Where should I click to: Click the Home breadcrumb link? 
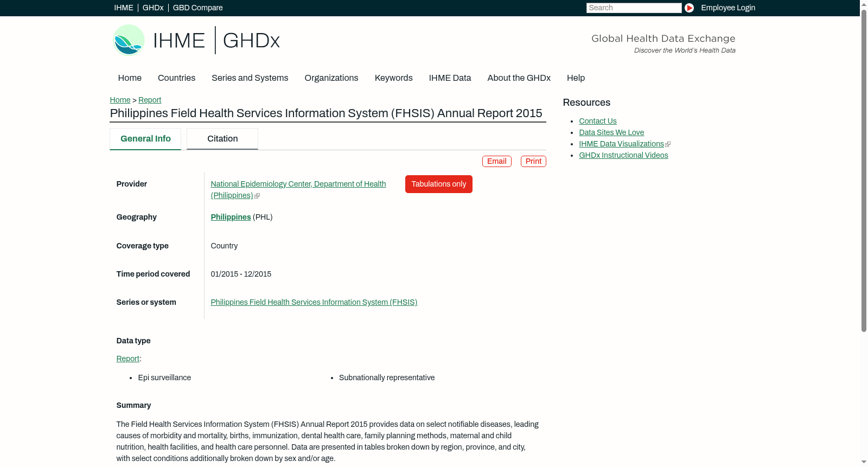click(120, 100)
